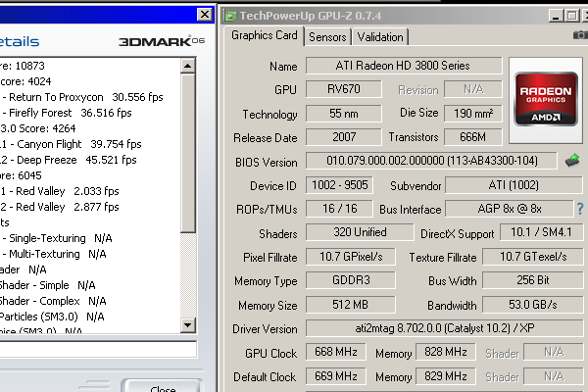Viewport: 588px width, 392px height.
Task: Click the GPU Clock row Shader N/A field
Action: click(x=554, y=352)
